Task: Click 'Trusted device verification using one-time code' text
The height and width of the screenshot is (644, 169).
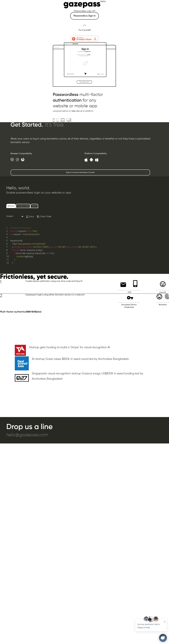Action: (54, 281)
